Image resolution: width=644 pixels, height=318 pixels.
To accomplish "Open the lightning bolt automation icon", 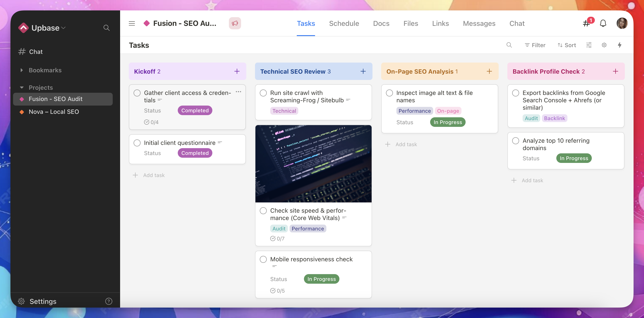I will coord(619,45).
